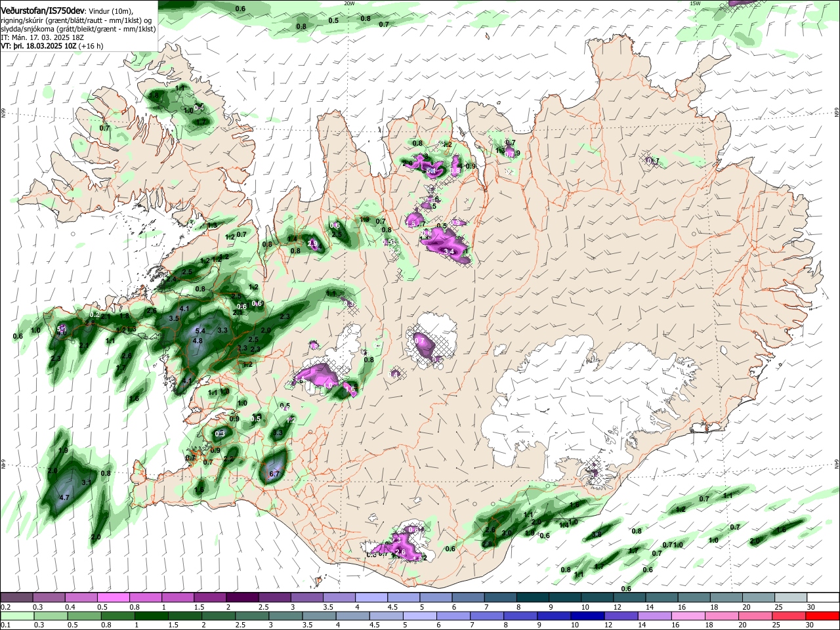Click the 'Vindur (10m)' label
840x630 pixels.
(x=110, y=10)
